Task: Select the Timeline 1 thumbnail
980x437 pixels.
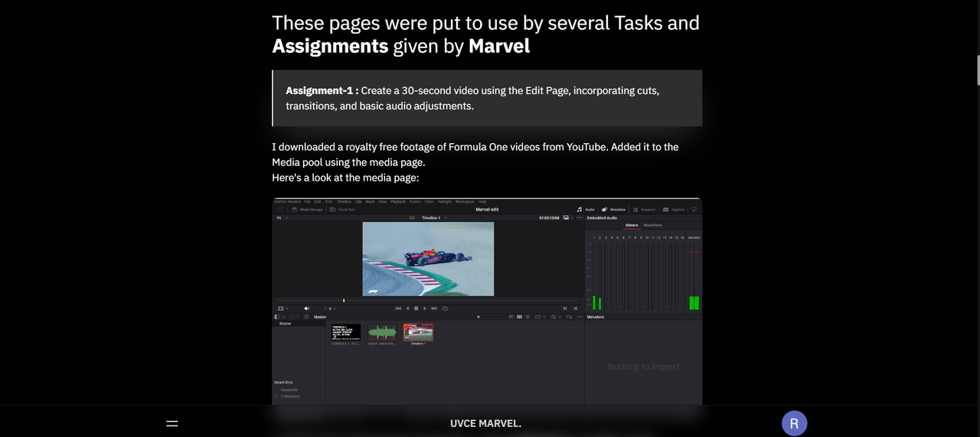Action: pos(419,332)
